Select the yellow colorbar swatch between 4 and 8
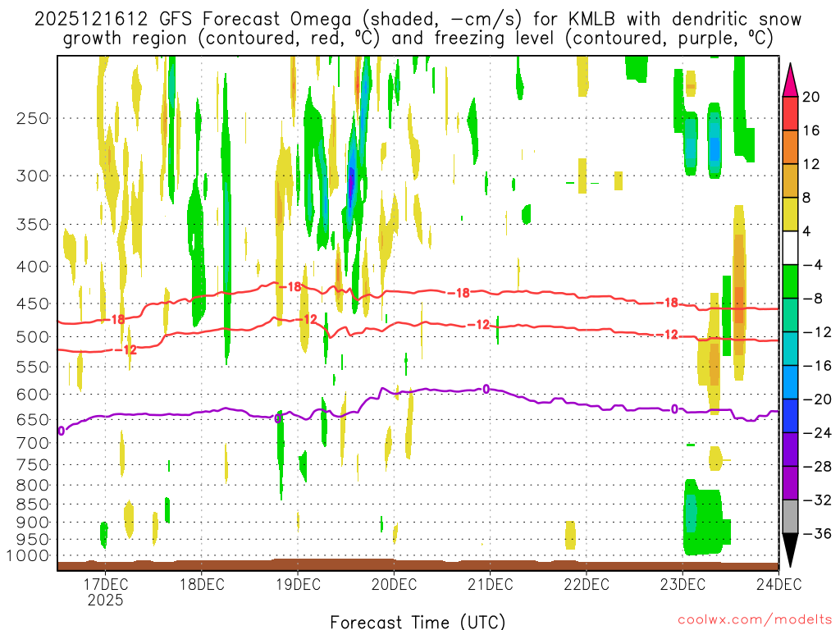840x630 pixels. click(x=790, y=214)
